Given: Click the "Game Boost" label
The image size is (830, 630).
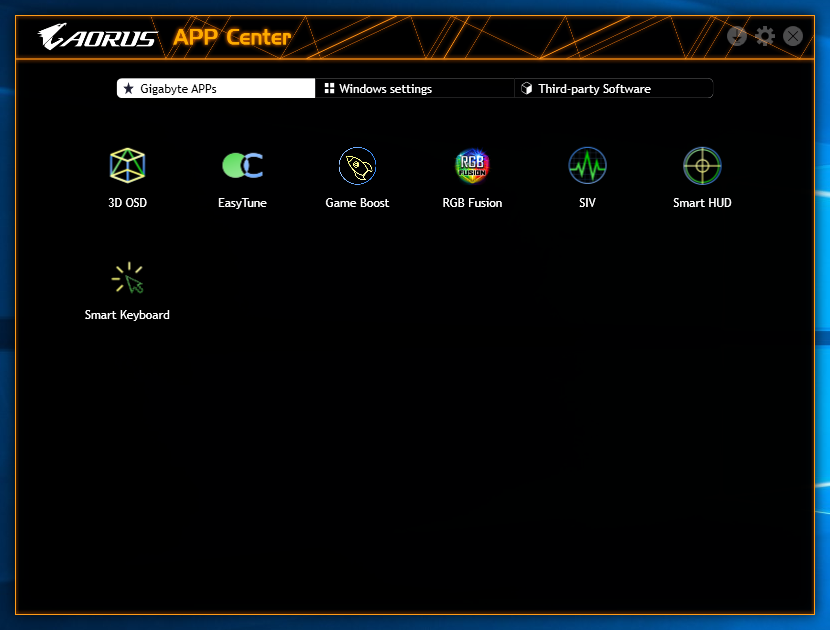Looking at the screenshot, I should click(x=357, y=203).
